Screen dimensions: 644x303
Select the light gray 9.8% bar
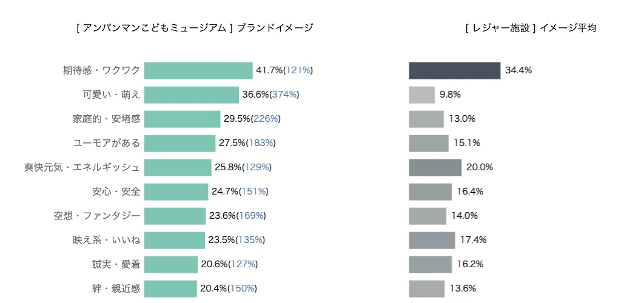[x=422, y=95]
